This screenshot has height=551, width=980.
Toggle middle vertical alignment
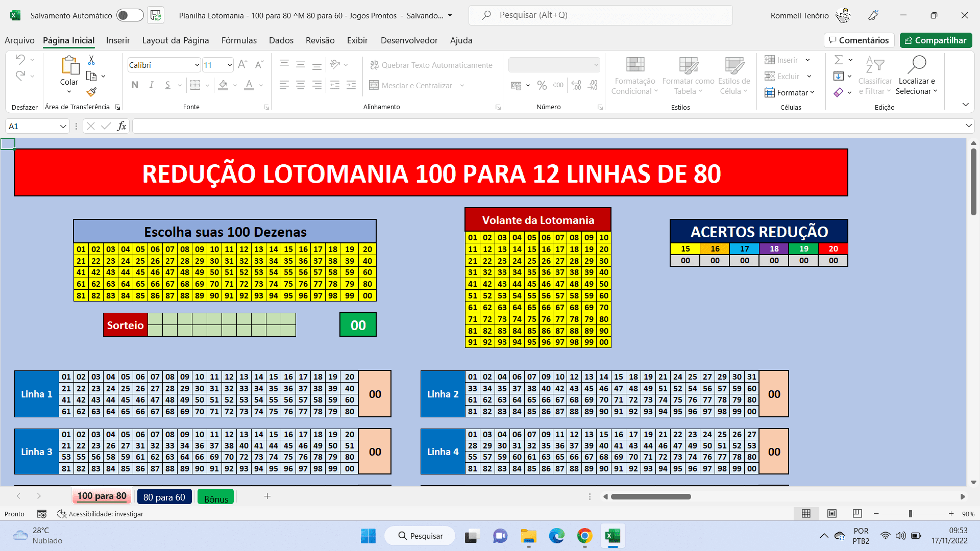pos(301,64)
